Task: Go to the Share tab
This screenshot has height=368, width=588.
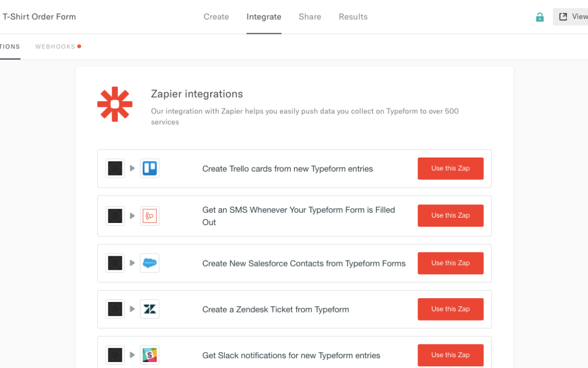Action: click(x=310, y=17)
